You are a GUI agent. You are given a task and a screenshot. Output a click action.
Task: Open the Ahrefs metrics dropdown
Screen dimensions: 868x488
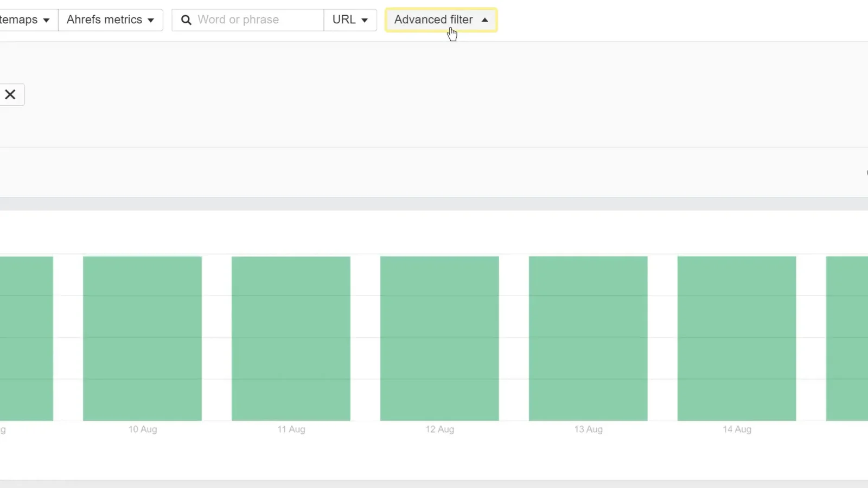click(x=110, y=20)
